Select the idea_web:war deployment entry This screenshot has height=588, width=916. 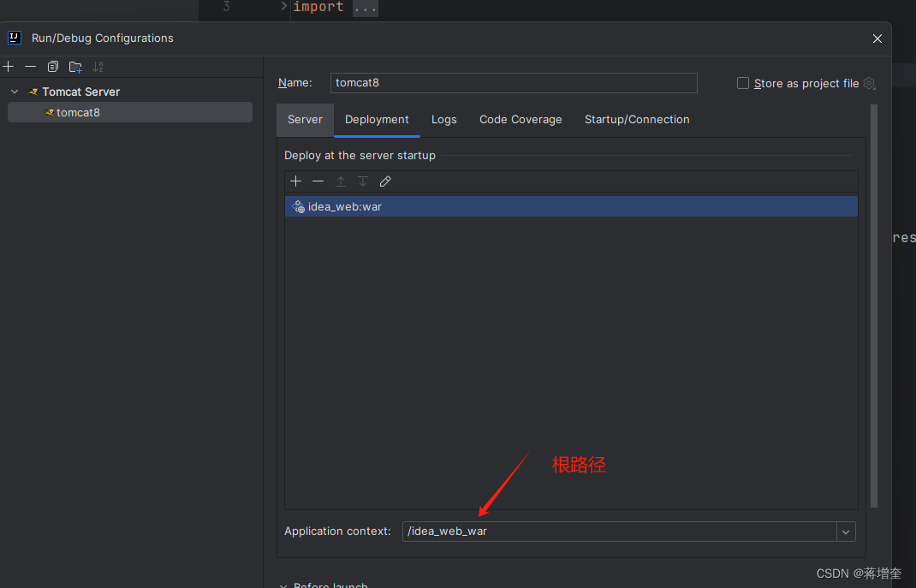pyautogui.click(x=571, y=207)
